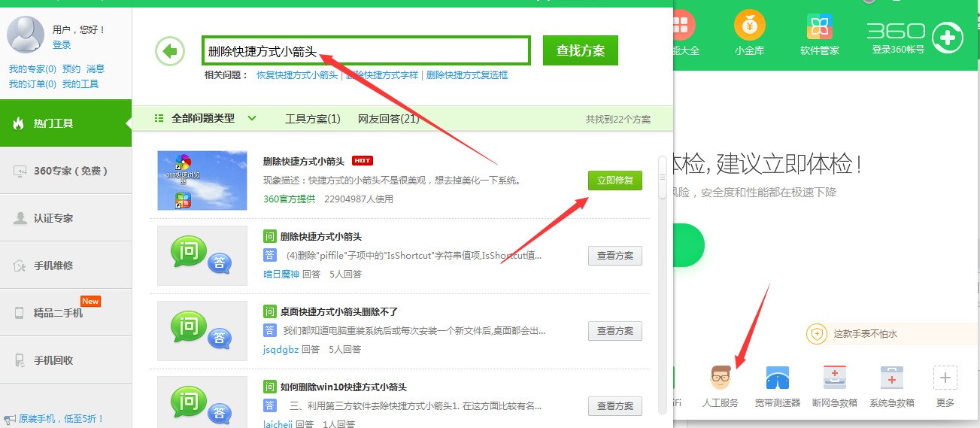Select 手机回收 in sidebar
The width and height of the screenshot is (980, 428).
65,360
